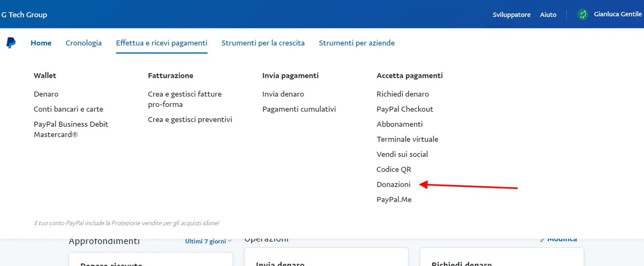The height and width of the screenshot is (266, 644).
Task: Click the Wallet column heading
Action: [x=45, y=75]
